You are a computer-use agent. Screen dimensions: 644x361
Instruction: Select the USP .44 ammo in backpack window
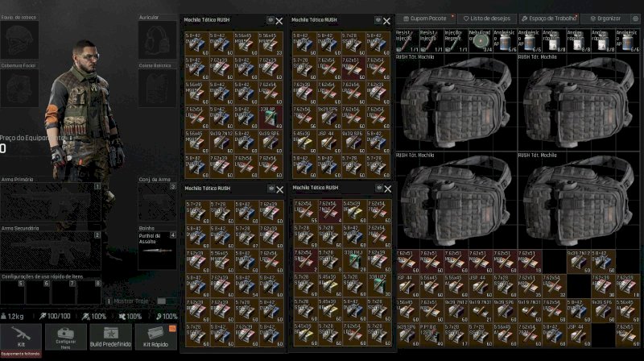click(x=329, y=143)
